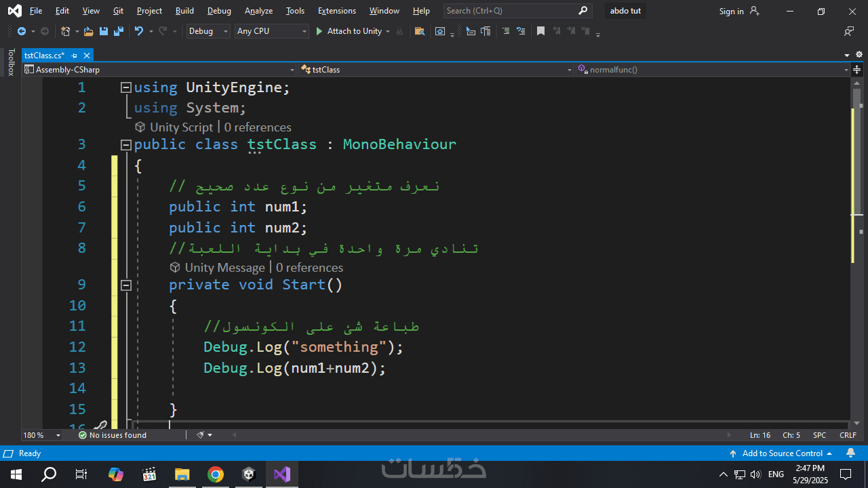Screen dimensions: 868x488
Task: Close the tstClass.cs tab
Action: pyautogui.click(x=87, y=56)
